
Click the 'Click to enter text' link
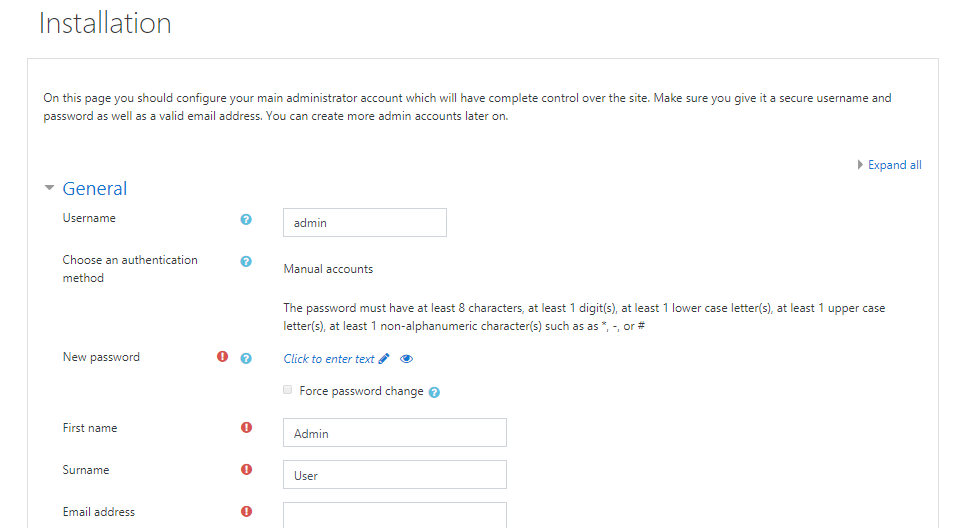click(329, 359)
